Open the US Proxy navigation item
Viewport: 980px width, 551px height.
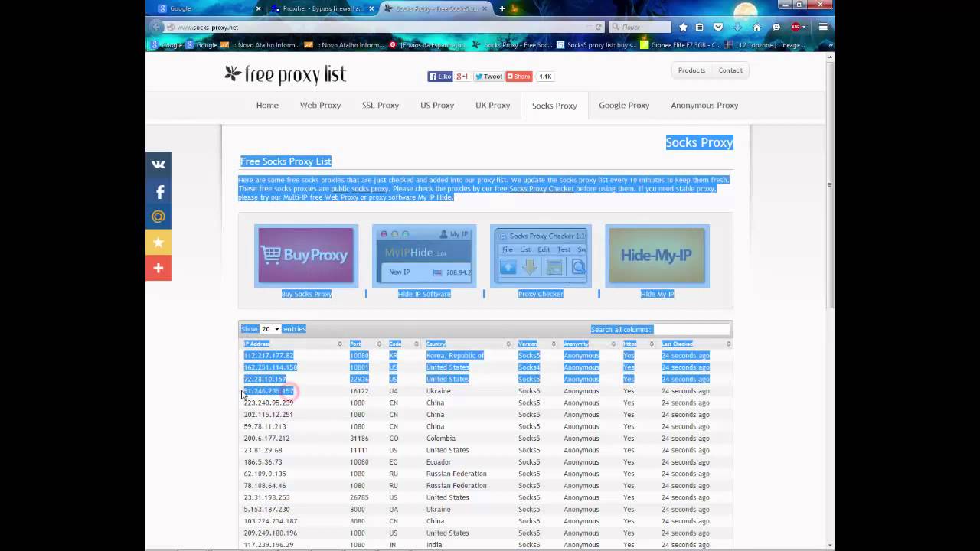437,106
